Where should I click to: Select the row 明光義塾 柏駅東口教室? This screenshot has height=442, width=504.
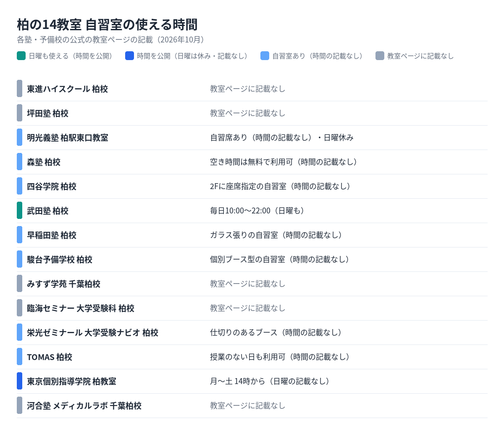pos(252,137)
